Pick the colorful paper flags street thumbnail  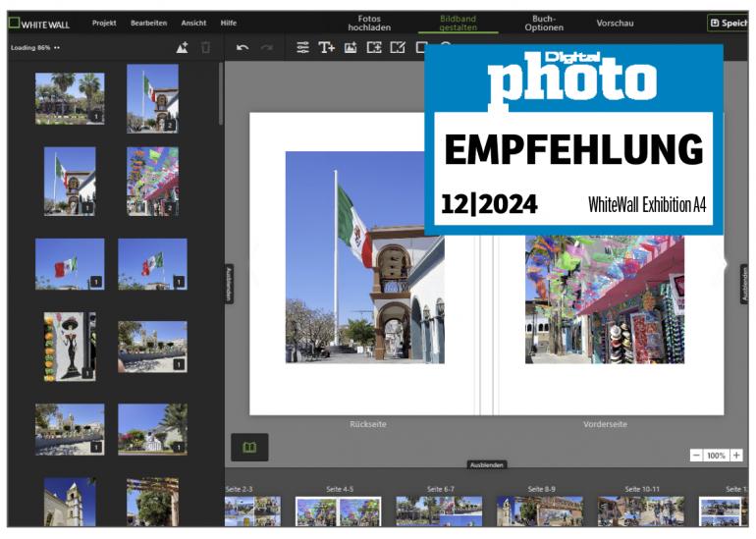click(x=152, y=181)
